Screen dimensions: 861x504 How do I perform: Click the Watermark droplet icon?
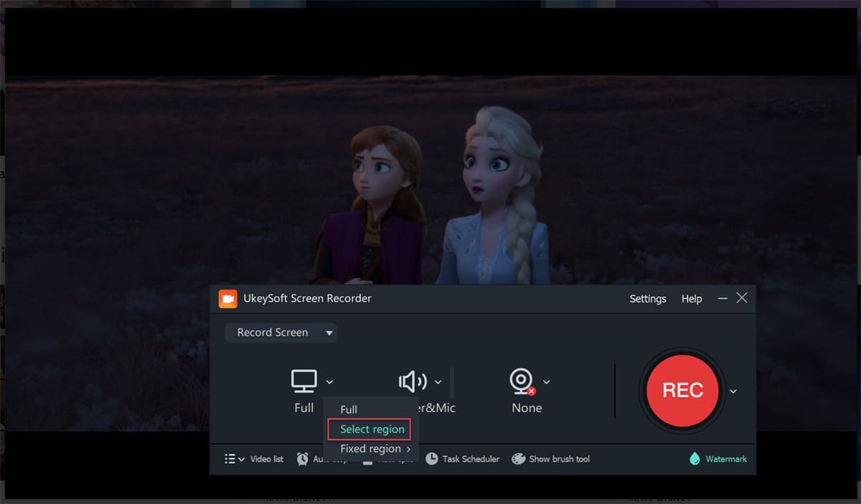point(695,459)
